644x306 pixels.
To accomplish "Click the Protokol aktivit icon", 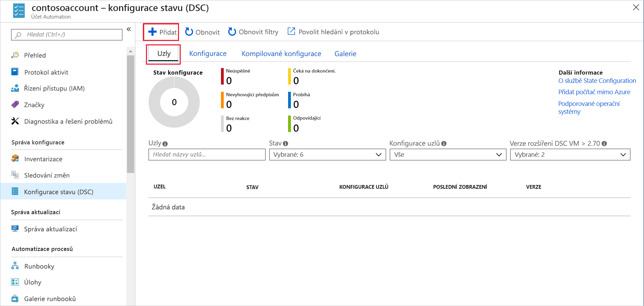I will [15, 72].
